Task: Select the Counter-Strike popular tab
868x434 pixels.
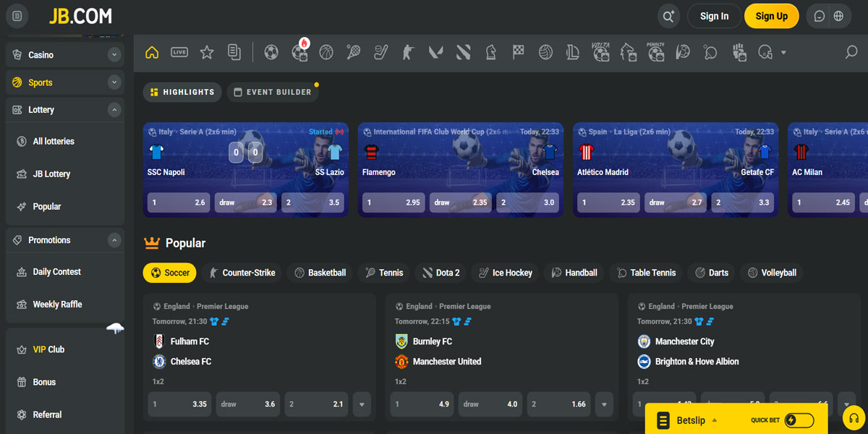Action: pyautogui.click(x=242, y=273)
